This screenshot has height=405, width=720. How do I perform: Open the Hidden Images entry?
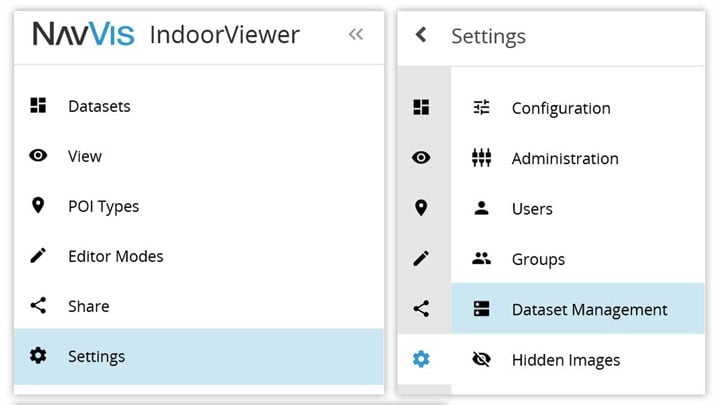point(578,360)
